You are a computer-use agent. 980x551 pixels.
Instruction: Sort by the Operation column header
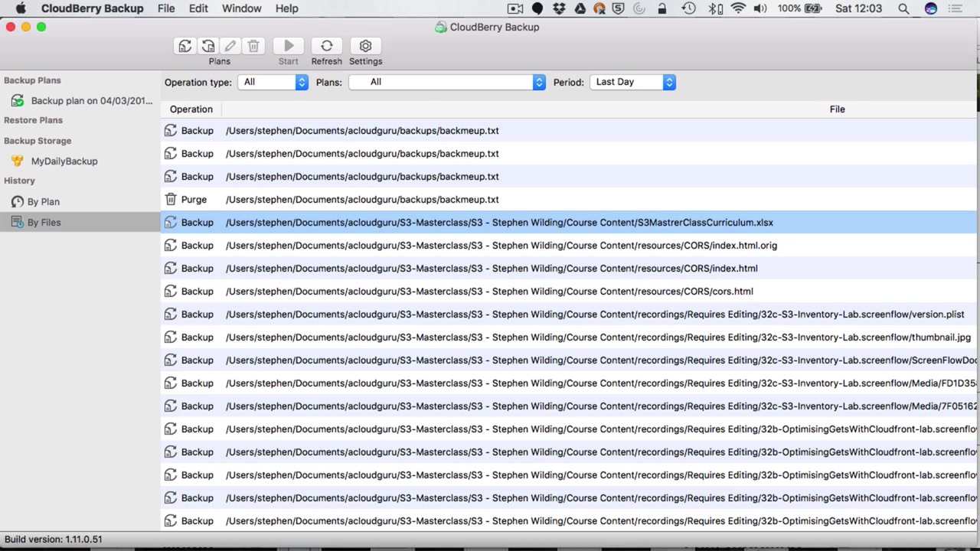pos(191,109)
